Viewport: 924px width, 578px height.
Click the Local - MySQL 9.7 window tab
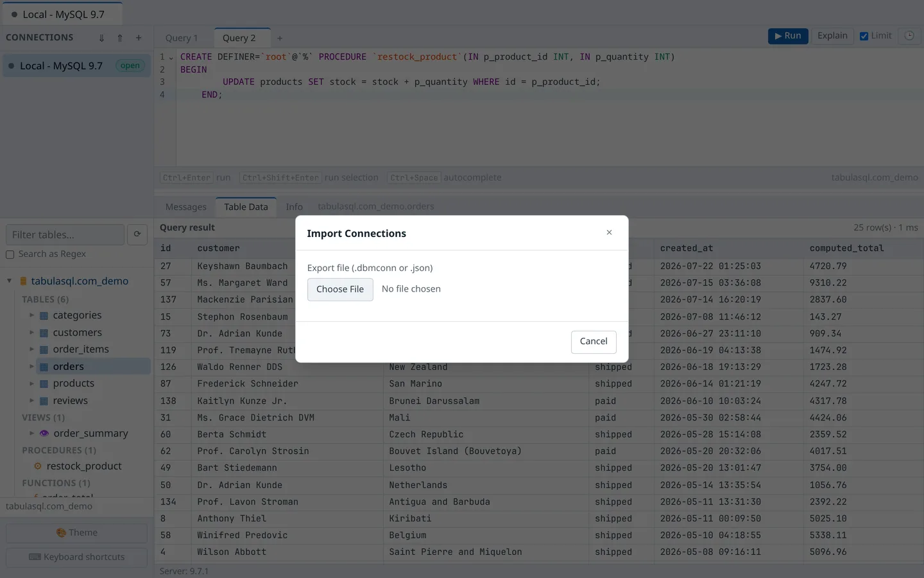pos(61,14)
